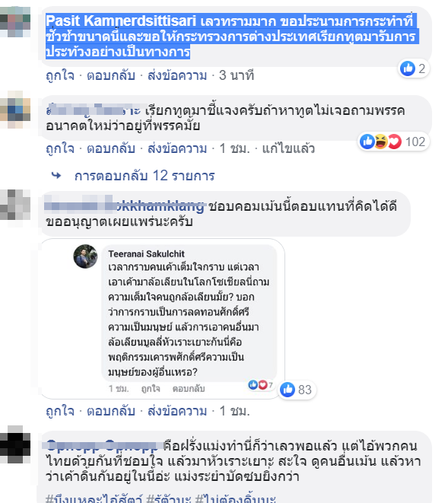The image size is (448, 503).
Task: Click the laughing emoji reaction on second comment
Action: tap(381, 142)
